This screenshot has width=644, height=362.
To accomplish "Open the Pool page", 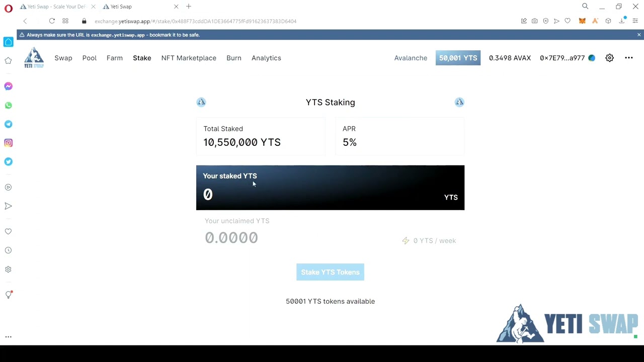I will point(89,58).
